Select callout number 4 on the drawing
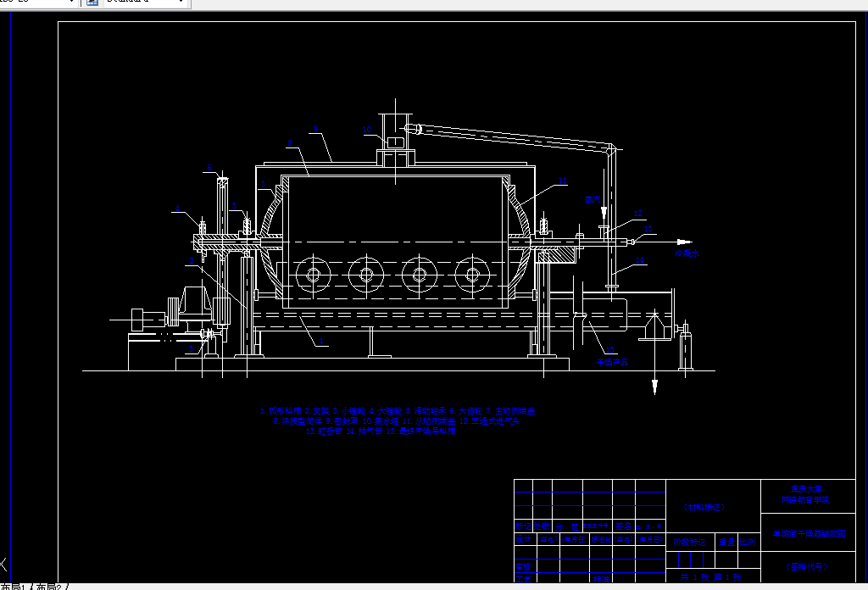Screen dimensions: 868x590 pos(177,209)
